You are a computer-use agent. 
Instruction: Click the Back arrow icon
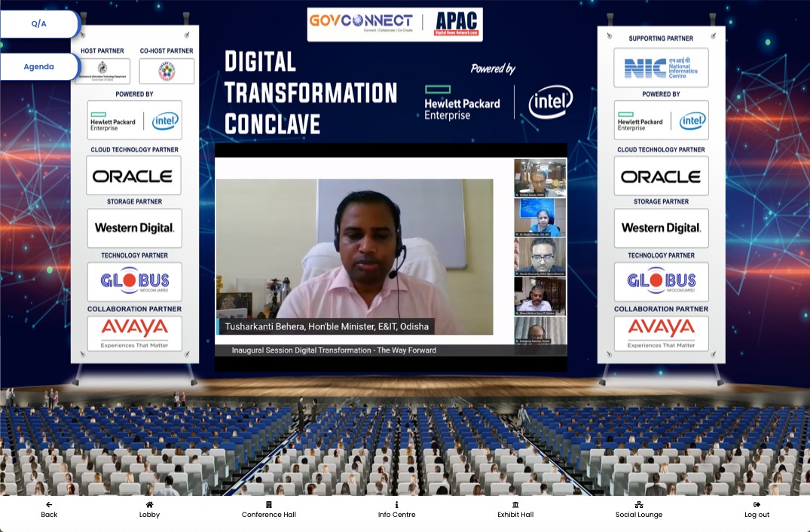[x=49, y=505]
